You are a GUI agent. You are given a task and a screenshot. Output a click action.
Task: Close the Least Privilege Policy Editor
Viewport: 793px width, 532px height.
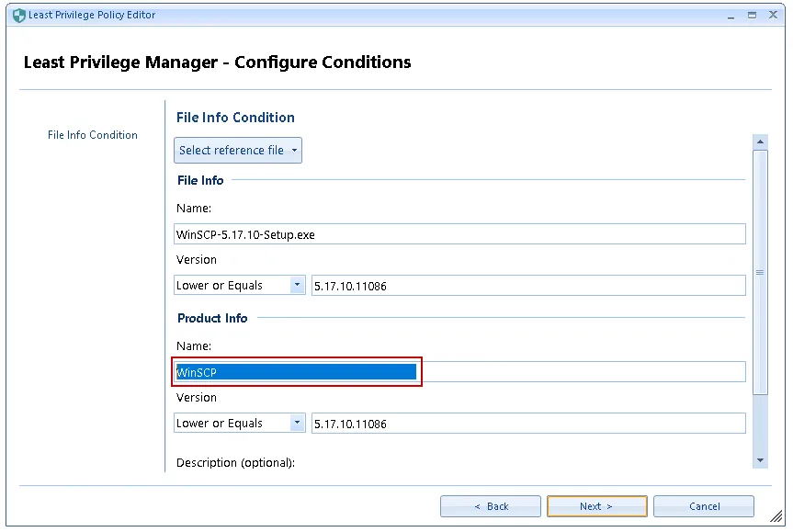[772, 16]
